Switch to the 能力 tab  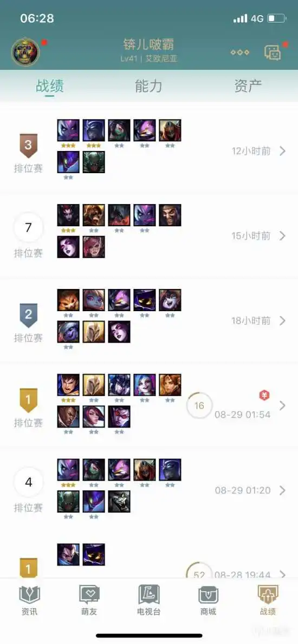tap(149, 86)
